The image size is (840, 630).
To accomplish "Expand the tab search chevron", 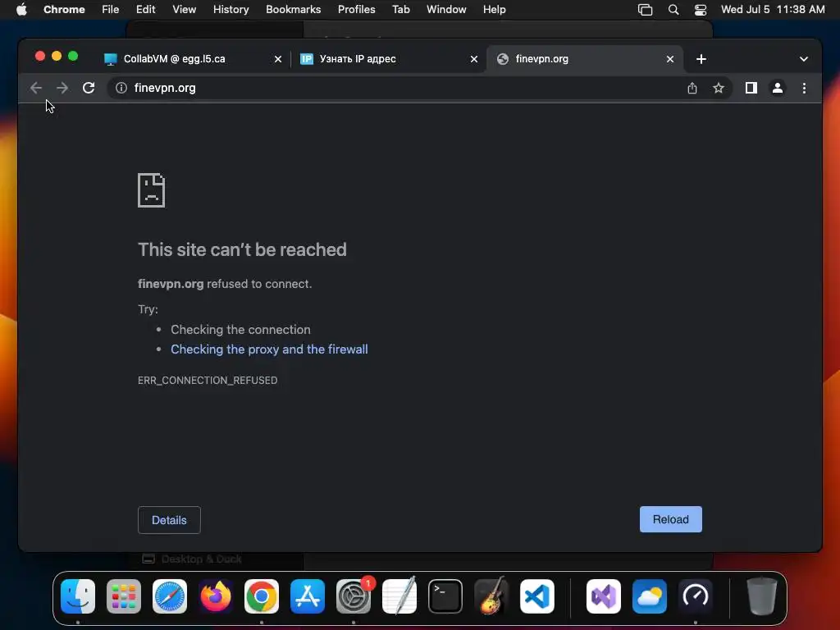I will click(x=804, y=59).
